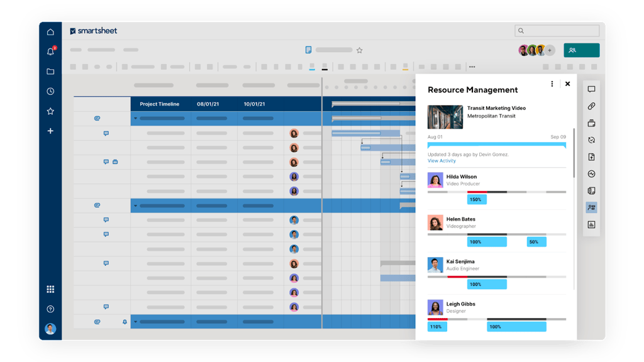Create new item with the plus icon
Image resolution: width=644 pixels, height=362 pixels.
[50, 131]
